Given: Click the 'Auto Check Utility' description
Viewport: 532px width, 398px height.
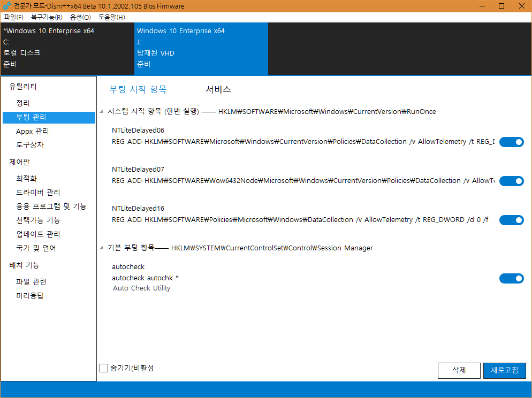Looking at the screenshot, I should (x=141, y=288).
